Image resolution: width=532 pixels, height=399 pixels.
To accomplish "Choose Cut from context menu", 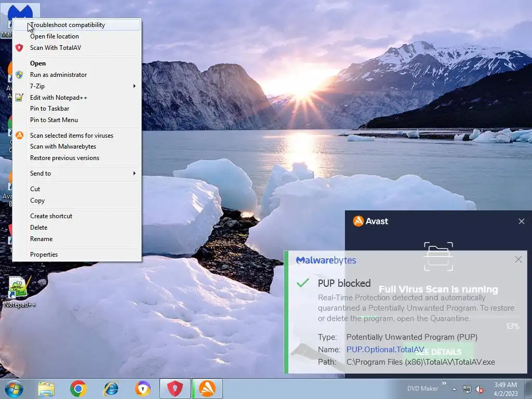I will point(77,189).
